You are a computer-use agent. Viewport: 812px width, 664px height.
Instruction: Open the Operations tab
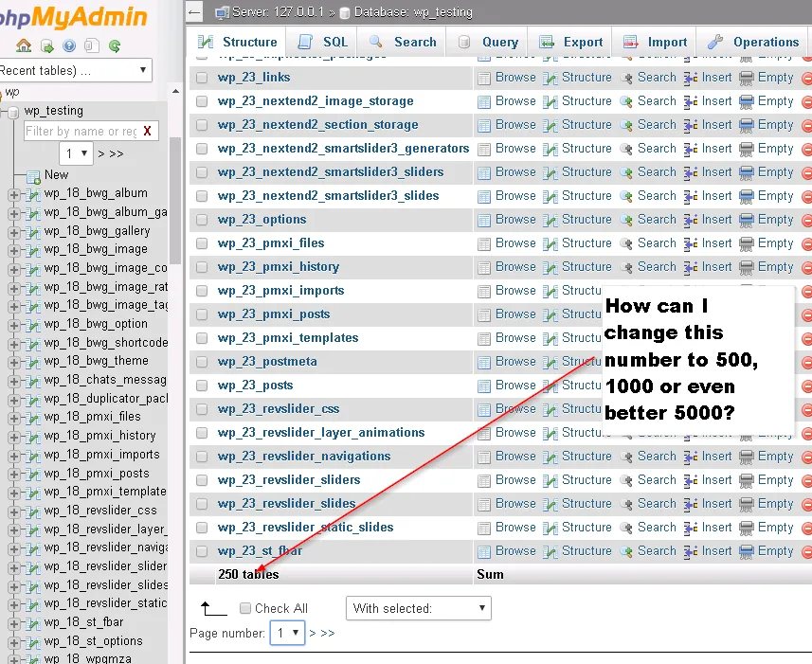(753, 42)
